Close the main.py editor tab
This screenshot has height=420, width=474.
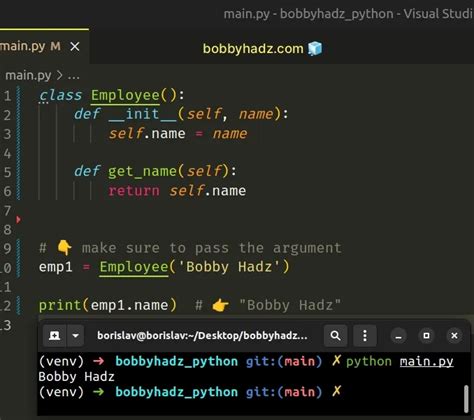[x=75, y=46]
